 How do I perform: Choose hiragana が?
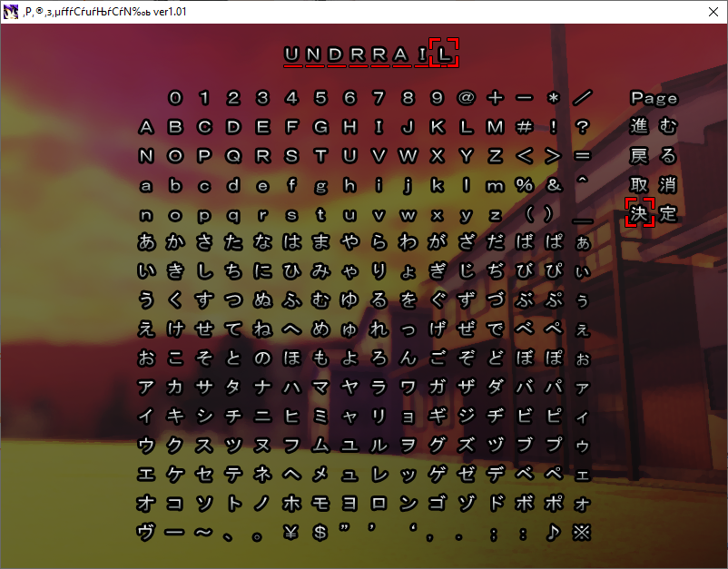437,242
